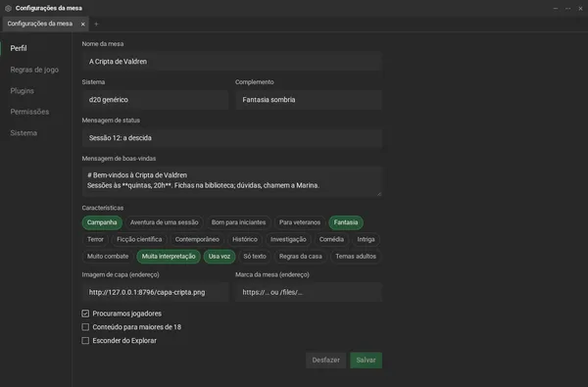Enable the Terror tag
588x387 pixels.
[x=95, y=239]
